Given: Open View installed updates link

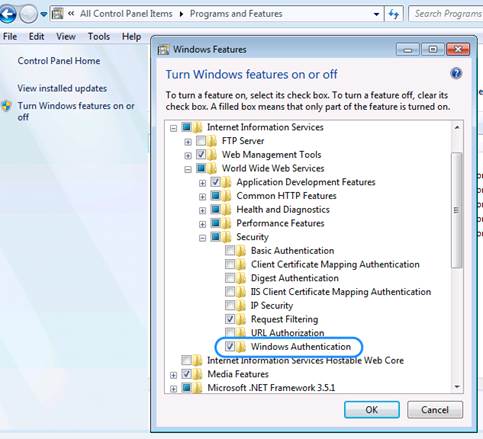Looking at the screenshot, I should [62, 88].
